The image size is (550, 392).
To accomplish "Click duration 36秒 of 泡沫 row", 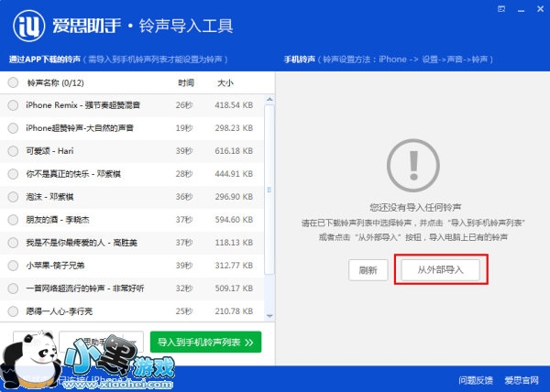I will [184, 197].
